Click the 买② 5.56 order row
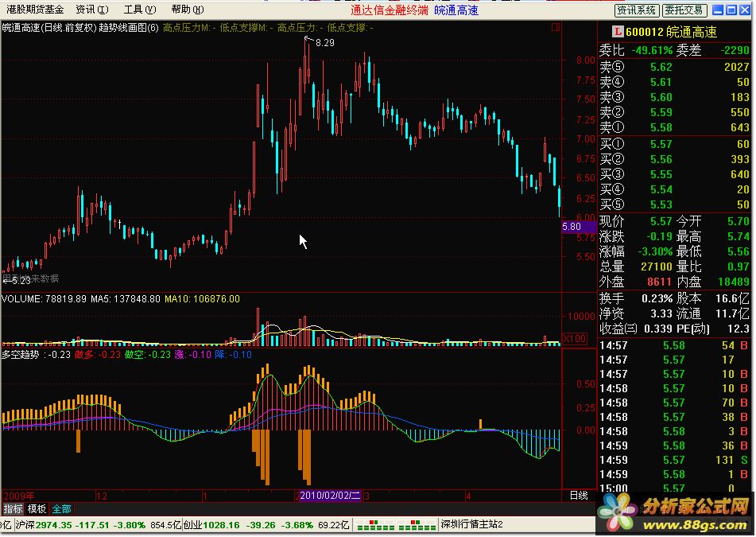The image size is (756, 537). (675, 159)
